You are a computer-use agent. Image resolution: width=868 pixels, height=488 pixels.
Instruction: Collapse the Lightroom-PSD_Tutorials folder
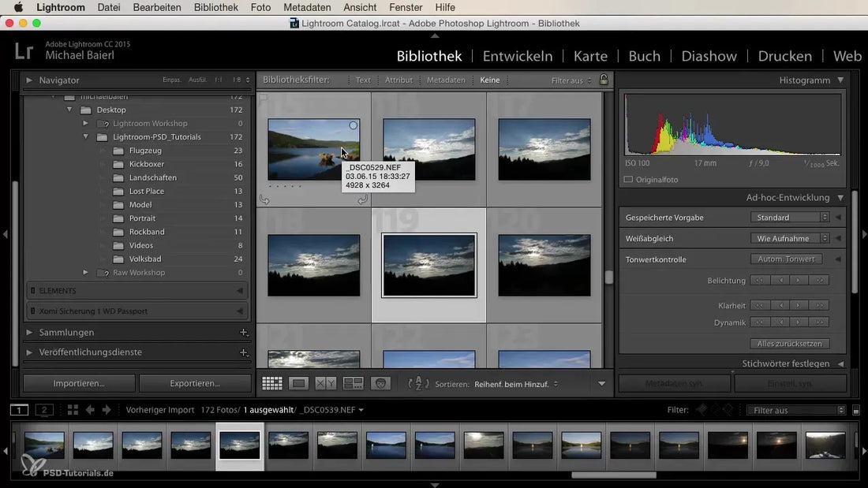point(85,136)
